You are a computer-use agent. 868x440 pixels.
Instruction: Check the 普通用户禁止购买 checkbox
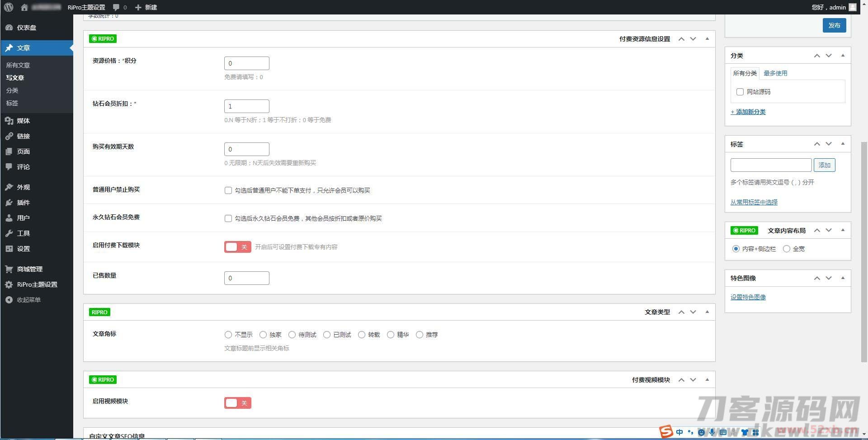228,190
